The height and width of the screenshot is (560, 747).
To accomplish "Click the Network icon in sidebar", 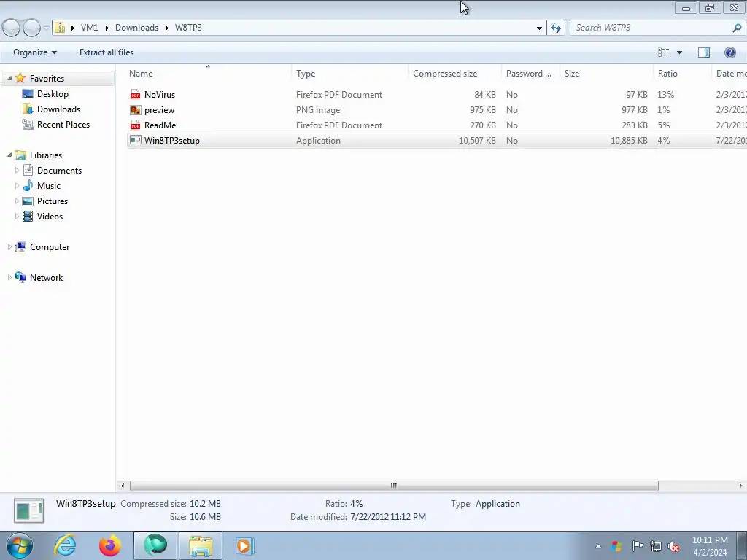I will (x=20, y=277).
